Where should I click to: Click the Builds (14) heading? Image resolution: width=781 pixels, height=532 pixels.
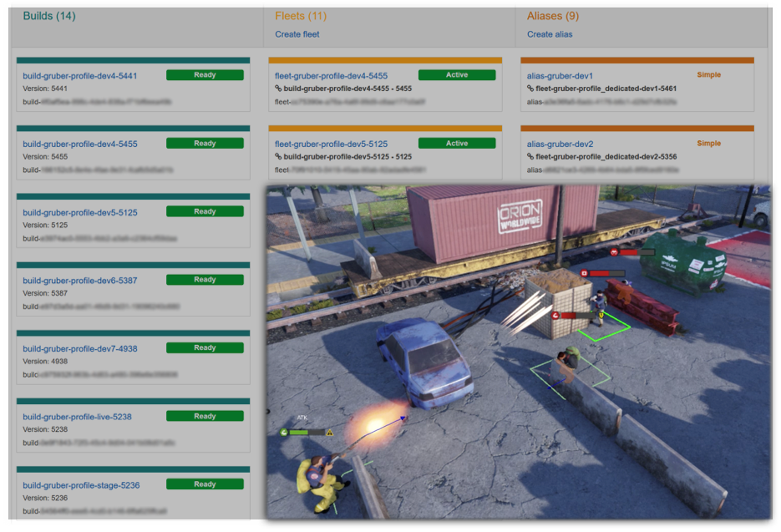click(49, 16)
